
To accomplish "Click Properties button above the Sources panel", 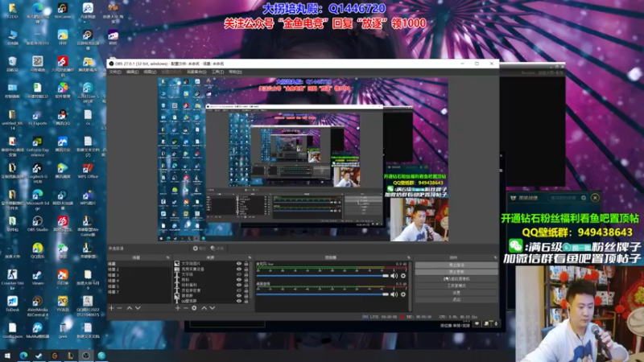I will tap(199, 249).
